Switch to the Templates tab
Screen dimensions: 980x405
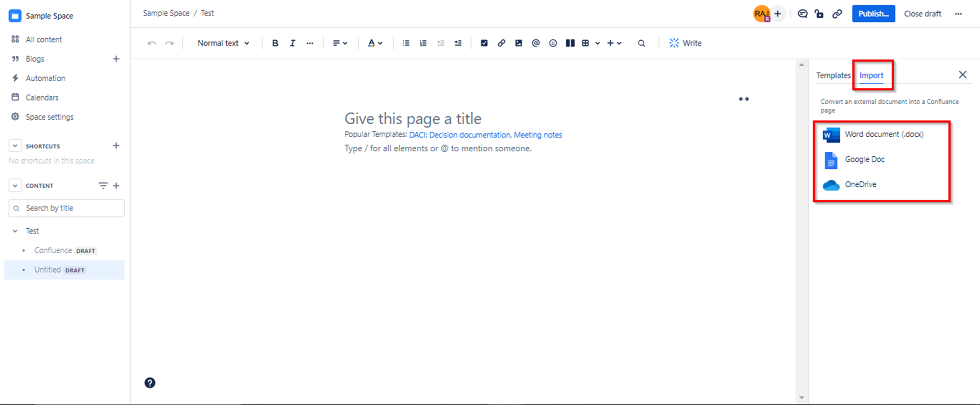point(833,75)
